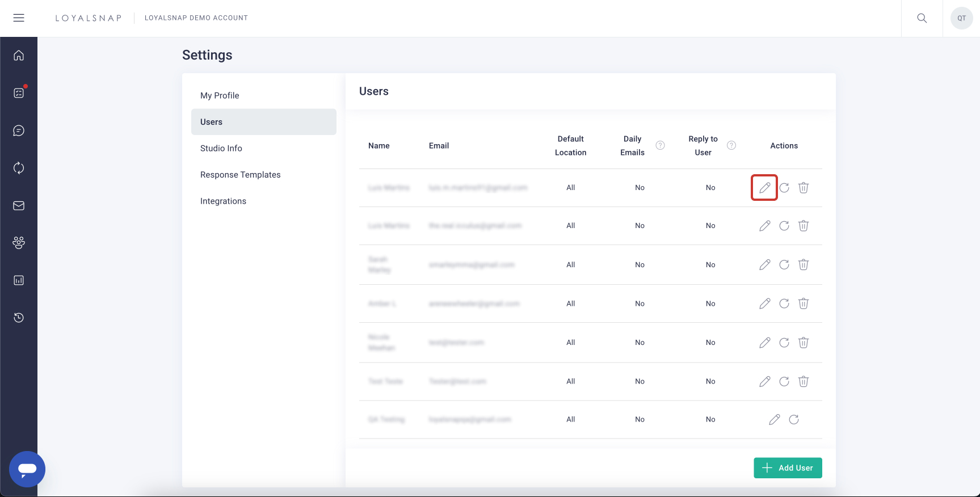The height and width of the screenshot is (497, 980).
Task: Edit the first user with pencil icon
Action: click(x=764, y=188)
